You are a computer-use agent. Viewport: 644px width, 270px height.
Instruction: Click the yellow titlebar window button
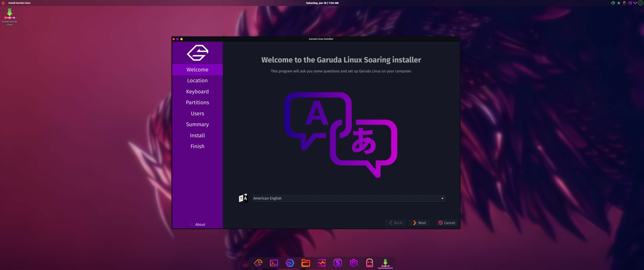click(181, 39)
